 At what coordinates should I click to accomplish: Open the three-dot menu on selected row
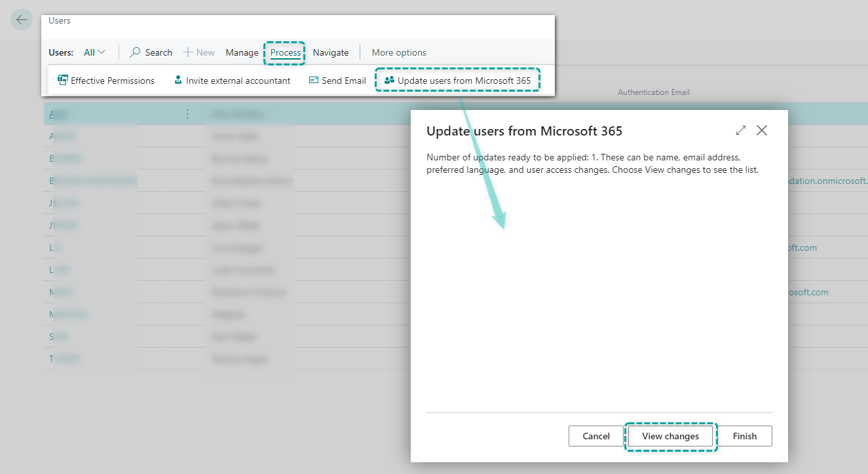tap(187, 114)
